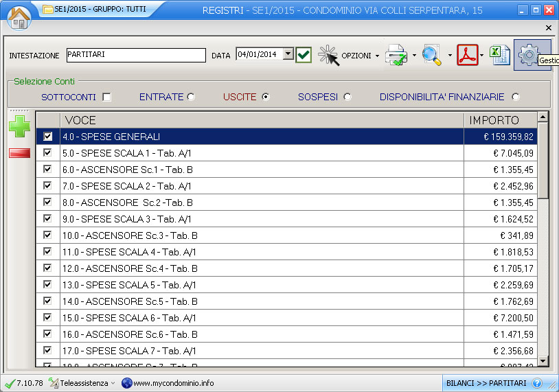Select the ENTRATE radio button
Screen dimensions: 559x392
pyautogui.click(x=191, y=97)
